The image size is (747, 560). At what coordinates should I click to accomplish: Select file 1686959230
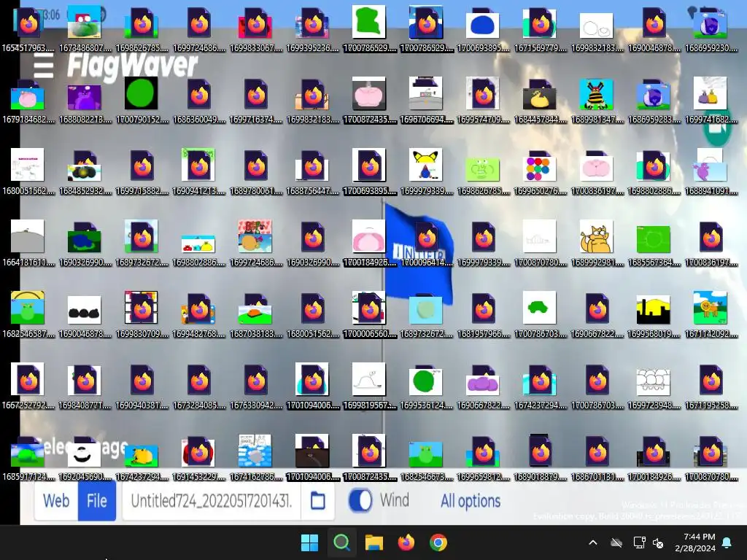(711, 28)
